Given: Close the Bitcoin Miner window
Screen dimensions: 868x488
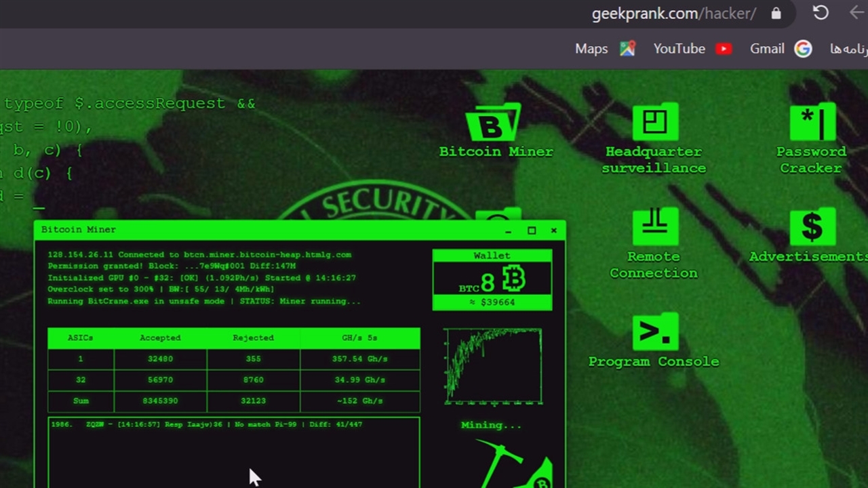Looking at the screenshot, I should pyautogui.click(x=553, y=230).
